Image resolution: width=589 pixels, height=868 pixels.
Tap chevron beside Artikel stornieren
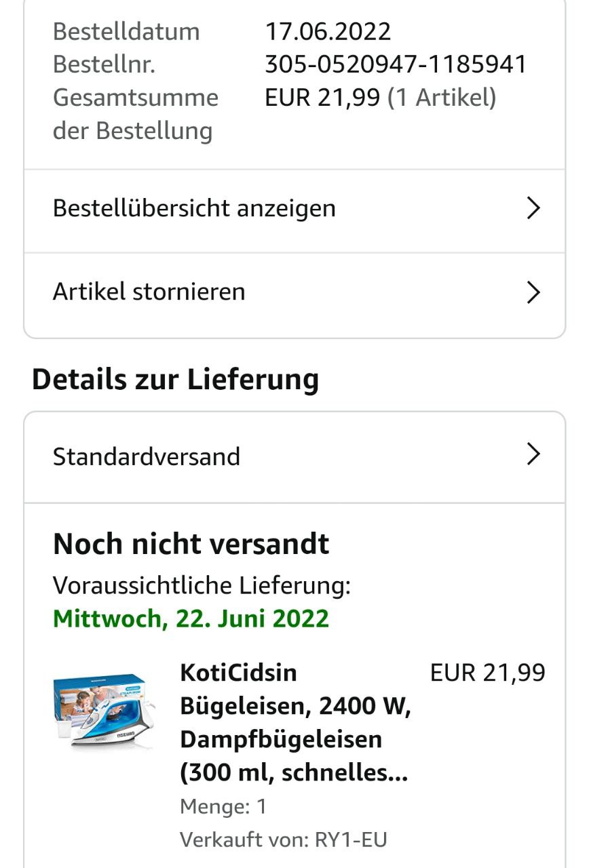pyautogui.click(x=533, y=292)
